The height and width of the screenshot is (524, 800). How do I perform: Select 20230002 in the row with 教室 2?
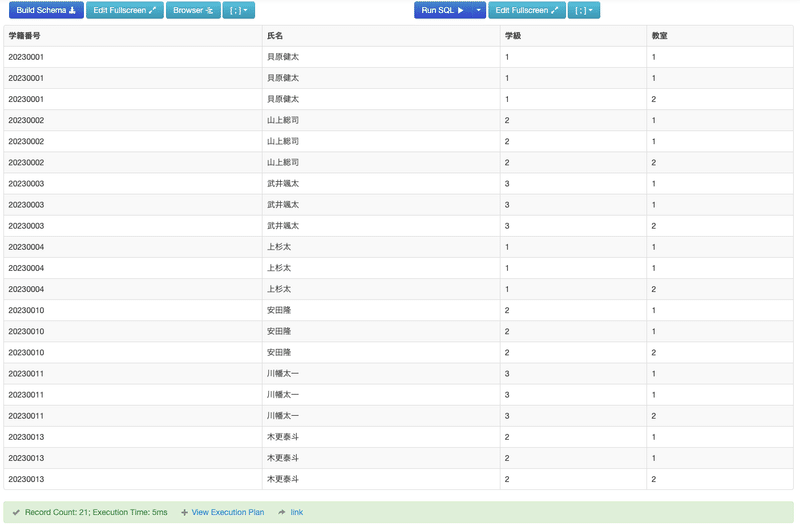click(26, 162)
